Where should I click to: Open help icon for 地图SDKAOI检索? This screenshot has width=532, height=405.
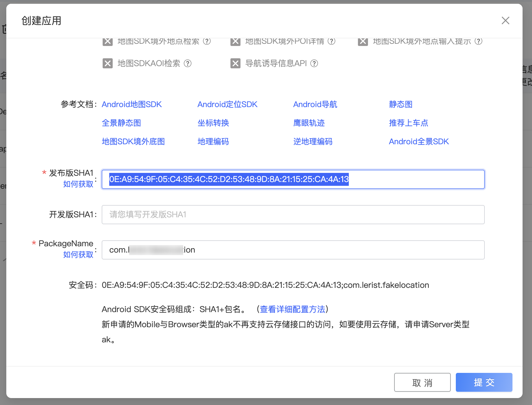(188, 63)
